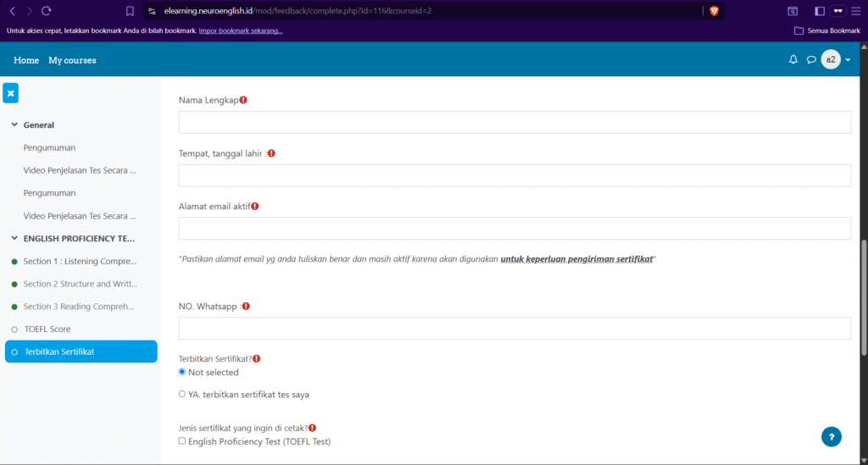Expand the user menu dropdown arrow
This screenshot has width=868, height=465.
848,60
